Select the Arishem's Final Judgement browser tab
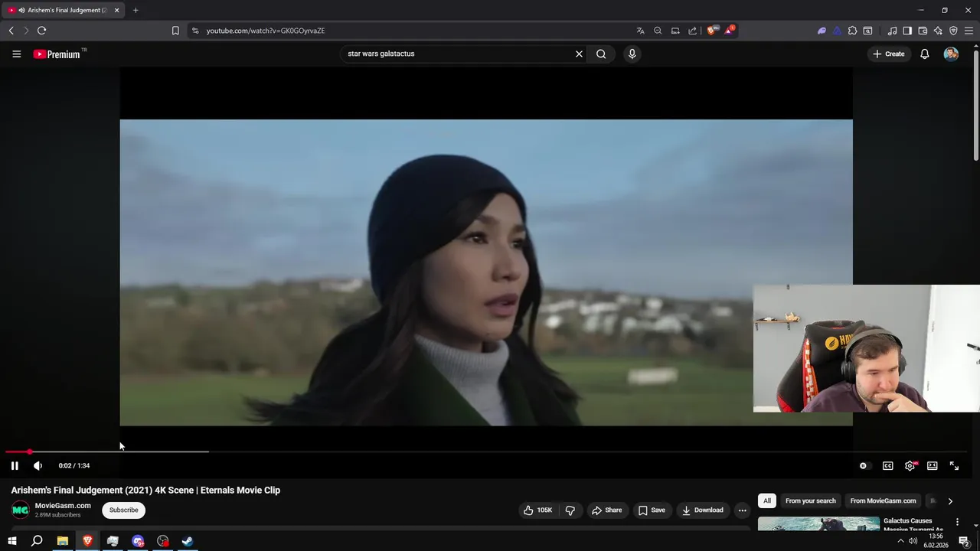Screen dimensions: 980x551 (x=63, y=10)
